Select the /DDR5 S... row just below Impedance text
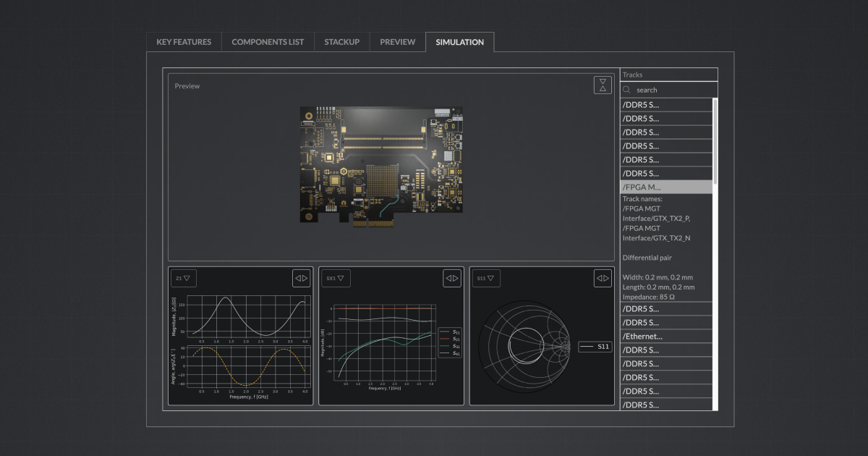 [666, 308]
